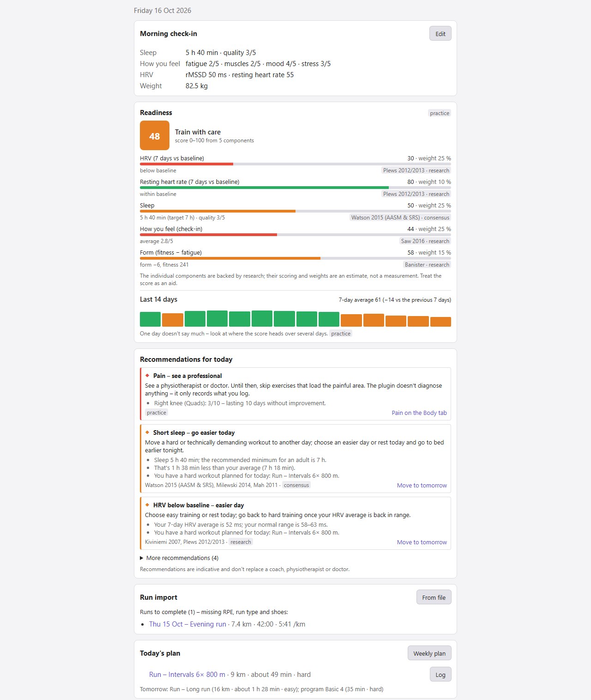Click the Sleep component progress bar

(x=295, y=211)
